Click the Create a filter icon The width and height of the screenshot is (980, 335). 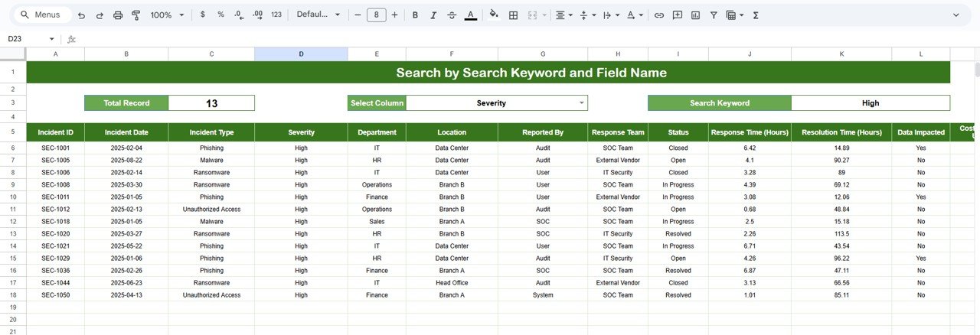coord(714,15)
